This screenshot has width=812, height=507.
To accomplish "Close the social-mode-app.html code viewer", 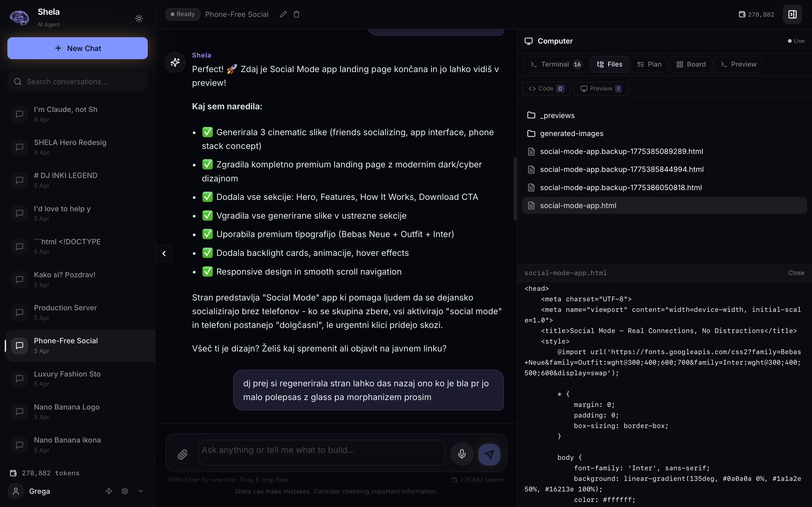I will tap(796, 273).
